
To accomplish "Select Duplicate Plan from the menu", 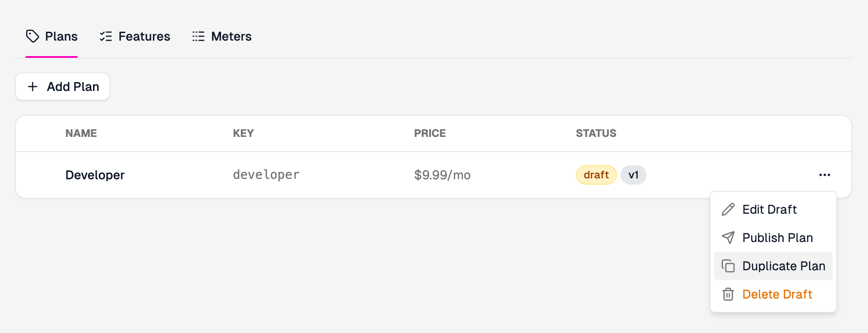I will [784, 266].
